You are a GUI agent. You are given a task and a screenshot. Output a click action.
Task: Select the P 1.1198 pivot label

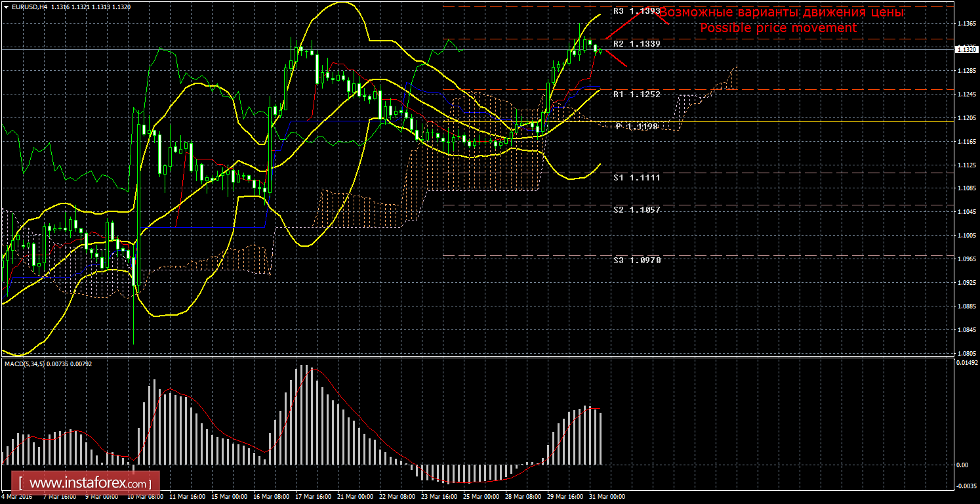coord(636,126)
